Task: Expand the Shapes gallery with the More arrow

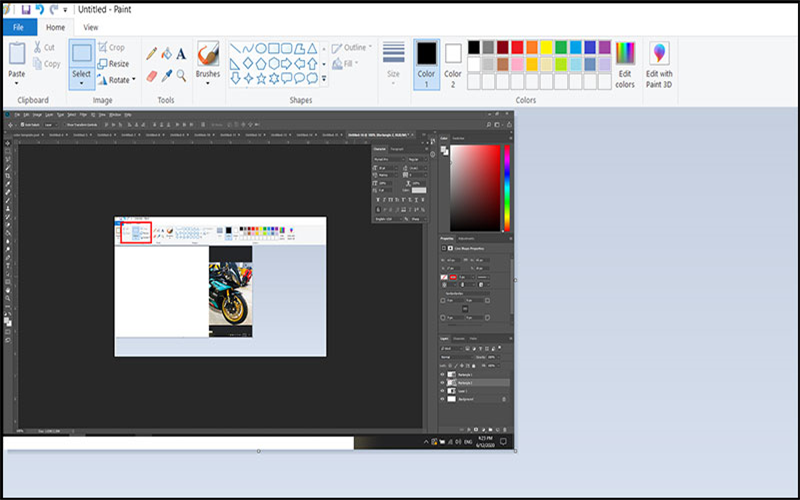Action: 324,79
